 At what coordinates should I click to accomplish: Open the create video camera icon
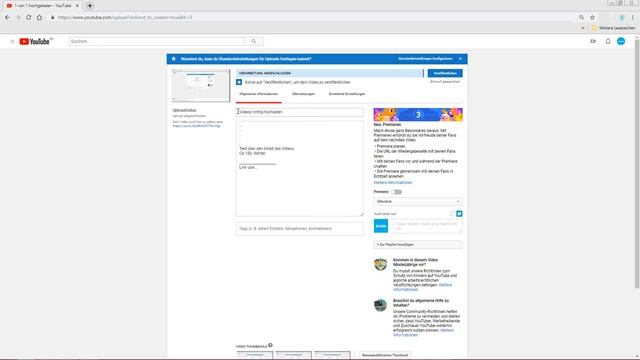click(x=593, y=42)
